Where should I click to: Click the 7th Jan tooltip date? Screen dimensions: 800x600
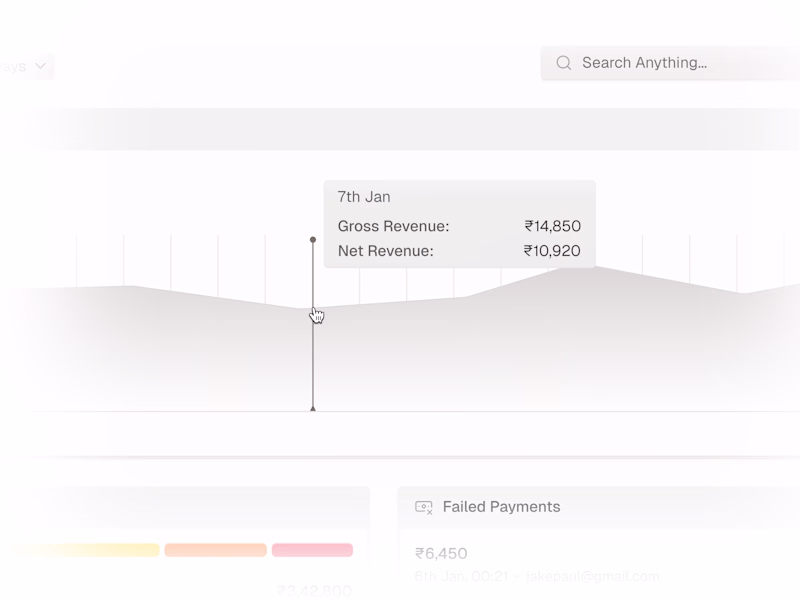[x=364, y=197]
